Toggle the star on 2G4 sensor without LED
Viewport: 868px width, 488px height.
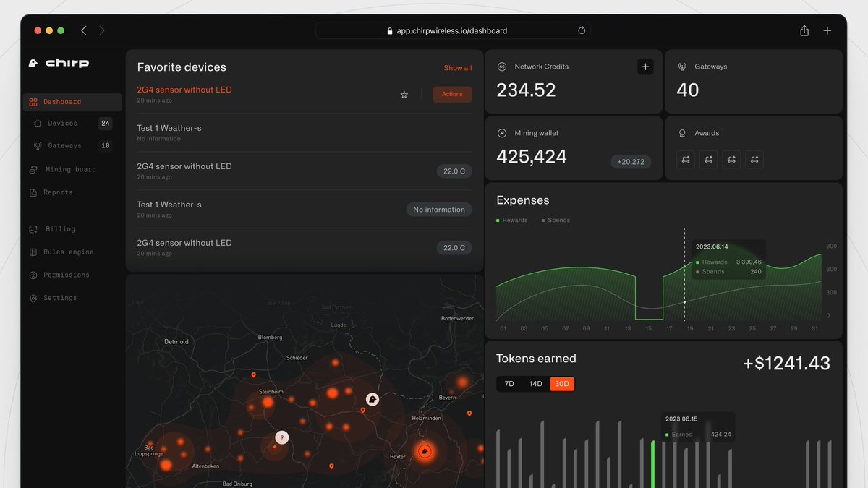404,94
